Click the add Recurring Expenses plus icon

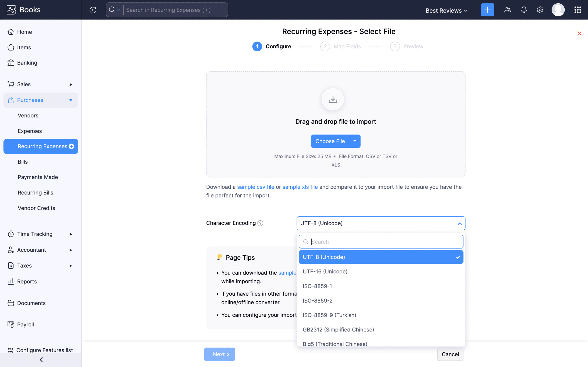pyautogui.click(x=72, y=146)
